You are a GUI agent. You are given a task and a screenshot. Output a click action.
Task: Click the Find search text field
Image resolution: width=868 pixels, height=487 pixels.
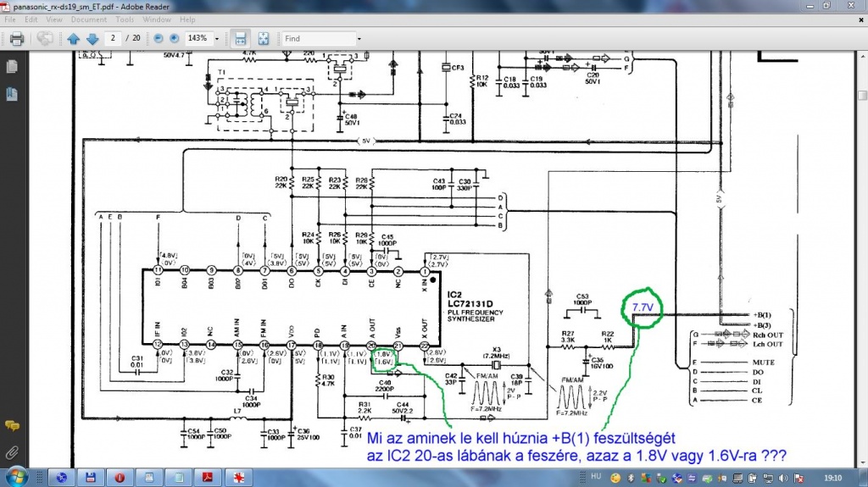319,39
